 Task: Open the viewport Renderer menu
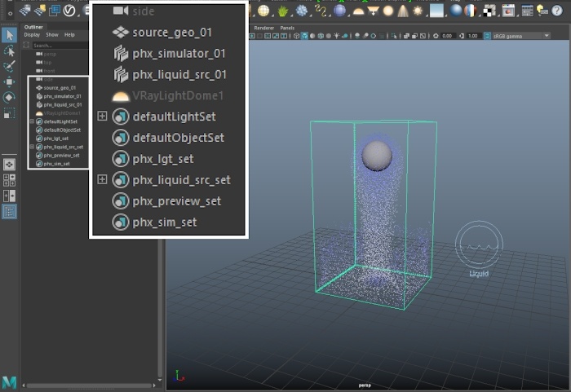[264, 28]
